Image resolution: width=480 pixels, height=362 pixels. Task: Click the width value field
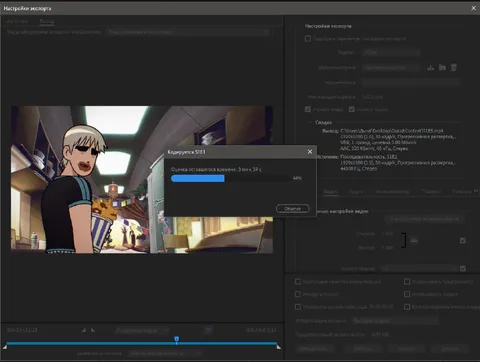(387, 234)
